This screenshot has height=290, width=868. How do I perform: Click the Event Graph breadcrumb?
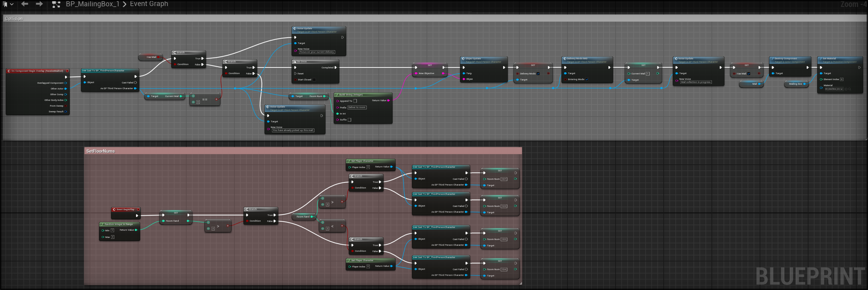[149, 4]
